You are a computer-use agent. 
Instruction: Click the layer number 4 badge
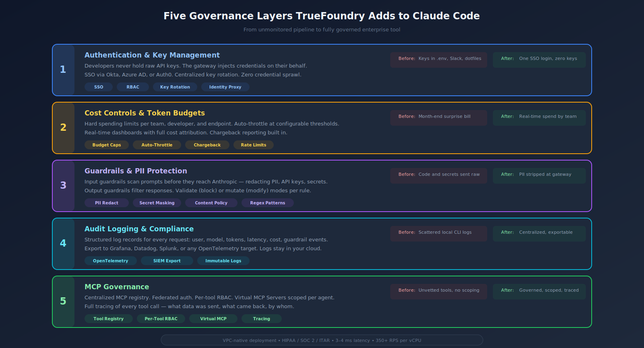(63, 243)
